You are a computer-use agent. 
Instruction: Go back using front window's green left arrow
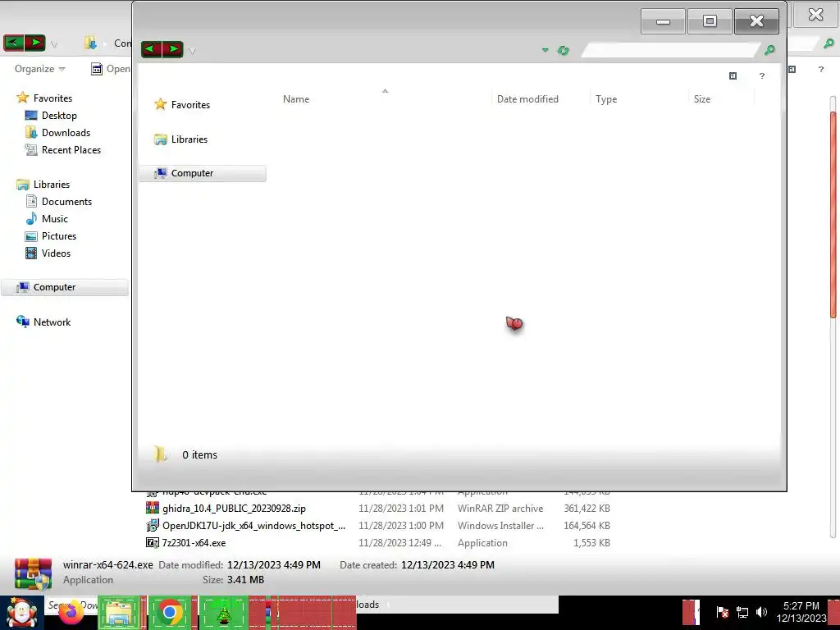[x=151, y=49]
